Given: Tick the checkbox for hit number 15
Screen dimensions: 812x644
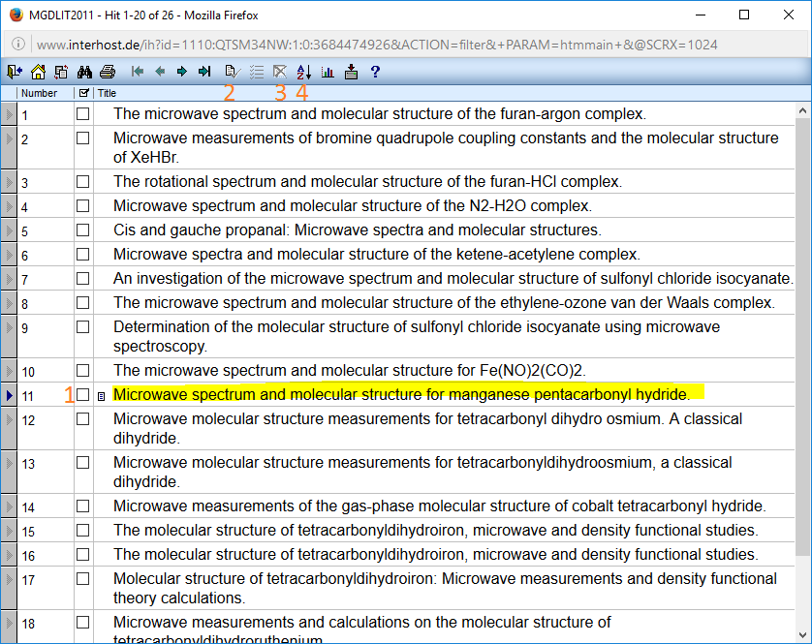Looking at the screenshot, I should [x=83, y=530].
